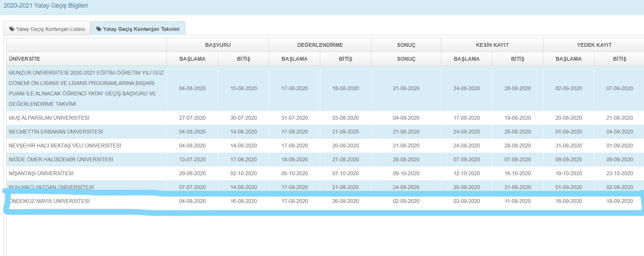Click the BAŞLAMA header under BAŞVURU
Screen dimensions: 644x256
pos(192,59)
